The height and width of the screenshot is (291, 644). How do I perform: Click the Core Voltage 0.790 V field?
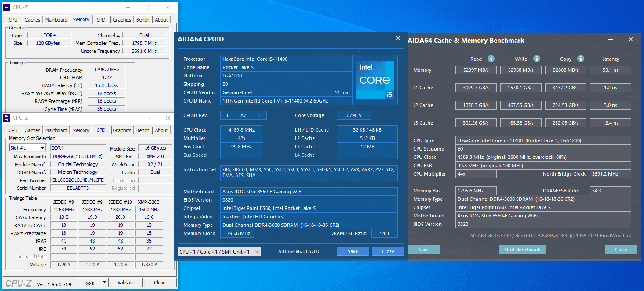pyautogui.click(x=354, y=115)
